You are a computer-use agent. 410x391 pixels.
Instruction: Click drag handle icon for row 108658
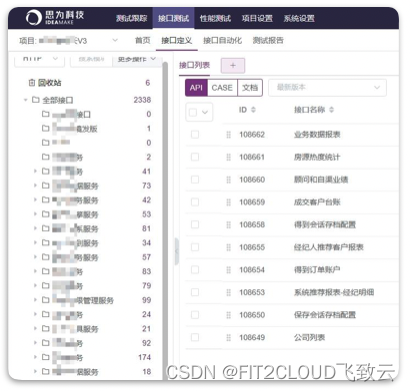[228, 225]
